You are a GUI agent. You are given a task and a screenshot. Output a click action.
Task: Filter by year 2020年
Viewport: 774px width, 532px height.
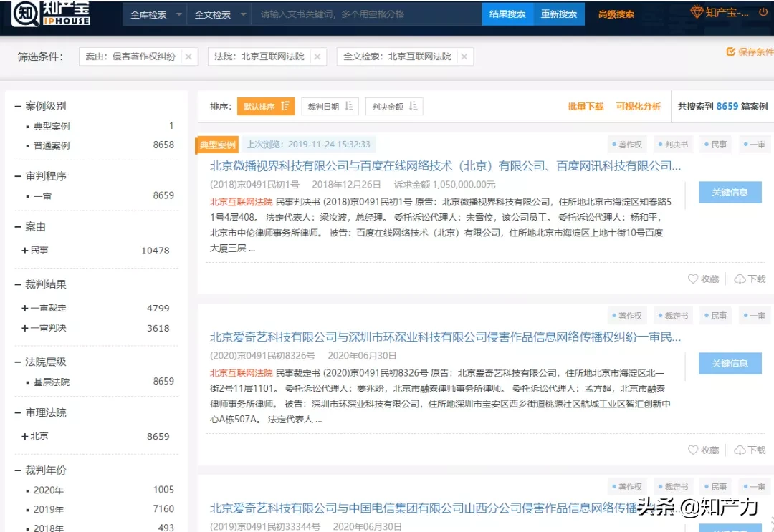click(x=49, y=490)
